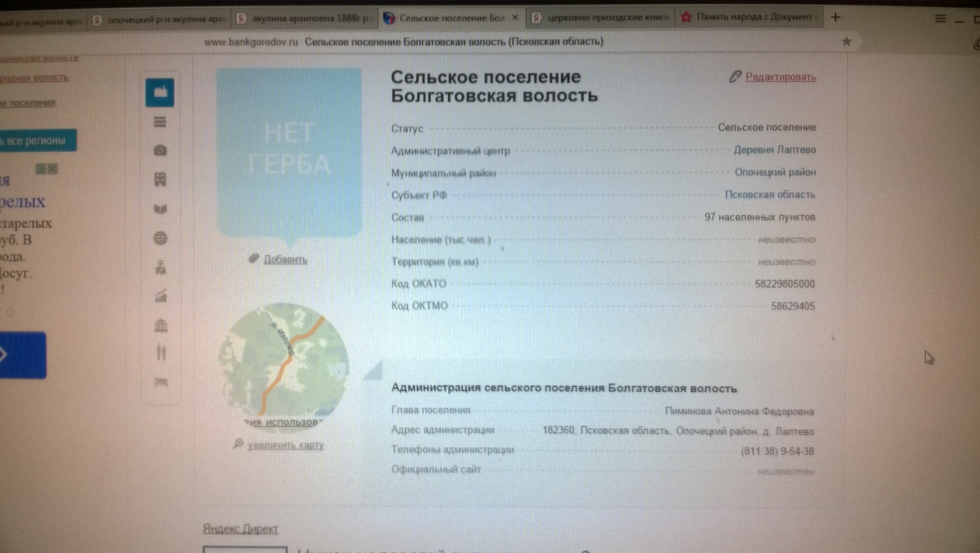Open the statistics bar chart sidebar icon
The image size is (980, 553).
point(161,296)
